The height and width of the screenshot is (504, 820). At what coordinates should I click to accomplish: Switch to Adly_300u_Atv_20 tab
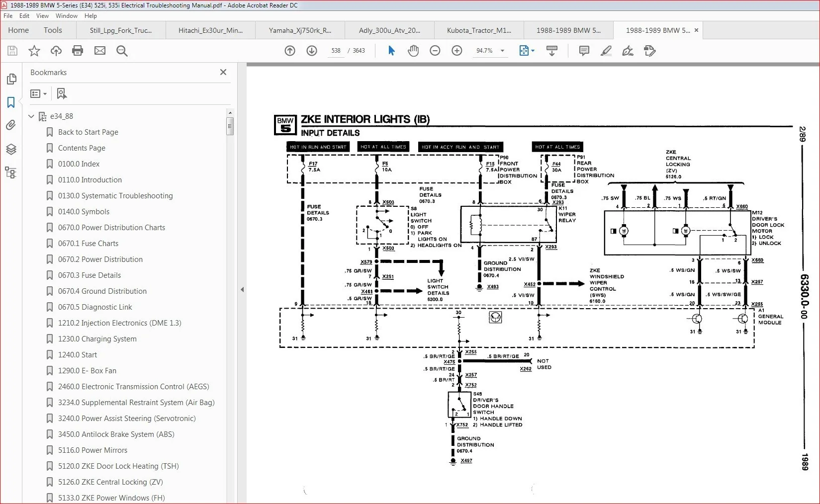tap(389, 30)
